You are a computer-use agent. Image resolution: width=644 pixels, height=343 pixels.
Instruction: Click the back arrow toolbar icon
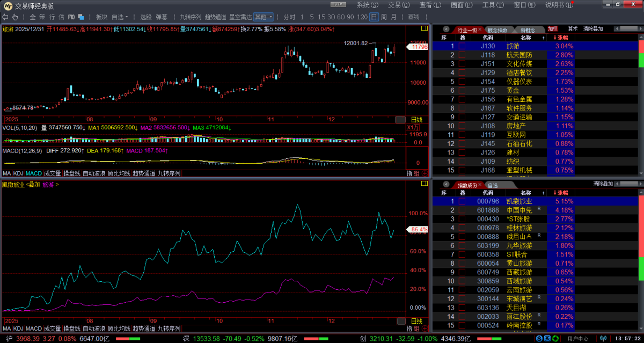5,17
